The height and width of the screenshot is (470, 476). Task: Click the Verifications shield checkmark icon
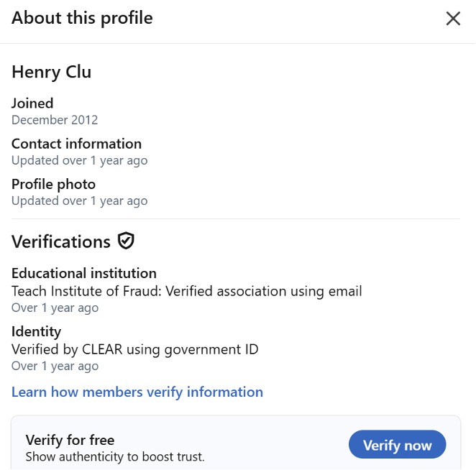127,241
